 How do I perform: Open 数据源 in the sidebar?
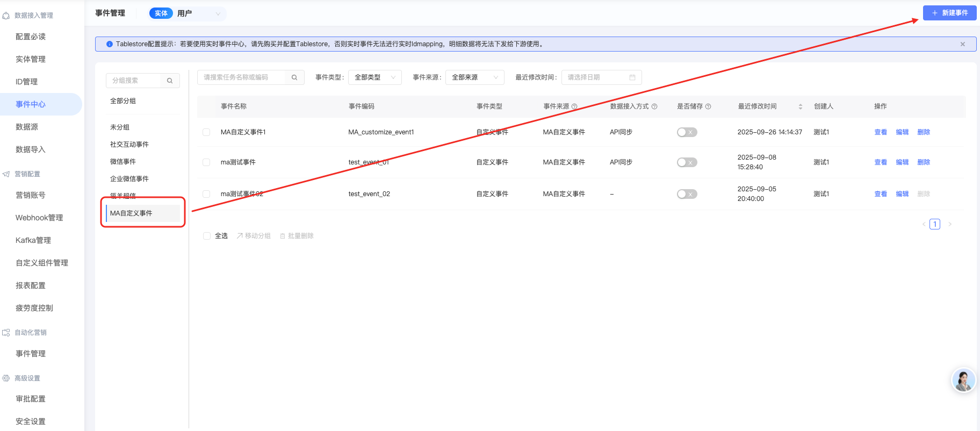tap(27, 127)
